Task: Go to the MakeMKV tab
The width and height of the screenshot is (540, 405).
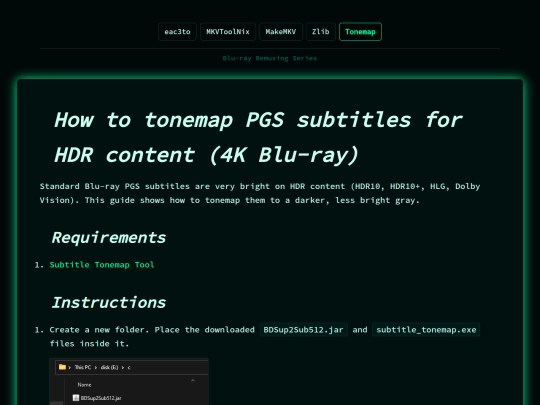Action: (x=281, y=32)
